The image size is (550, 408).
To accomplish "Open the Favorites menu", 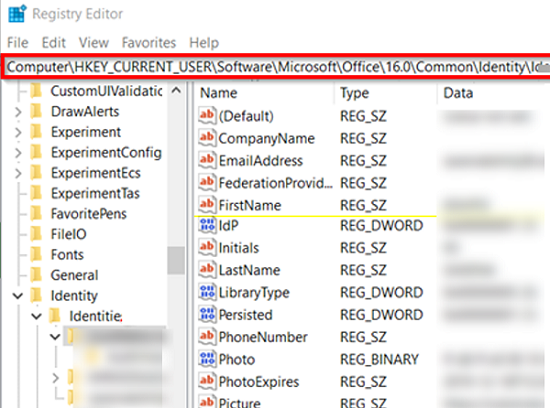I will [149, 43].
